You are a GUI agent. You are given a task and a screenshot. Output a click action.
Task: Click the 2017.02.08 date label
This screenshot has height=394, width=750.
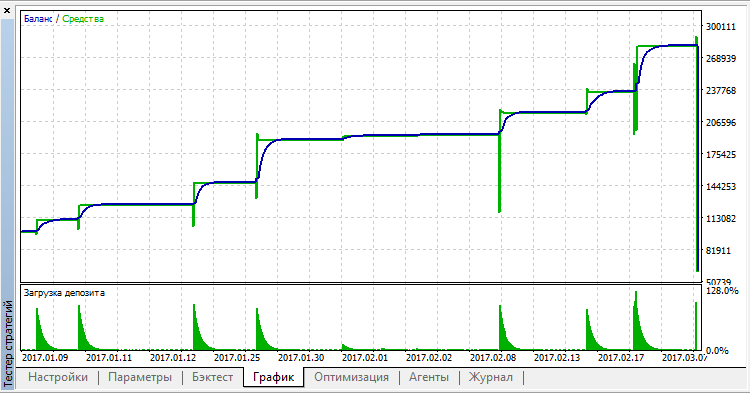pos(493,357)
